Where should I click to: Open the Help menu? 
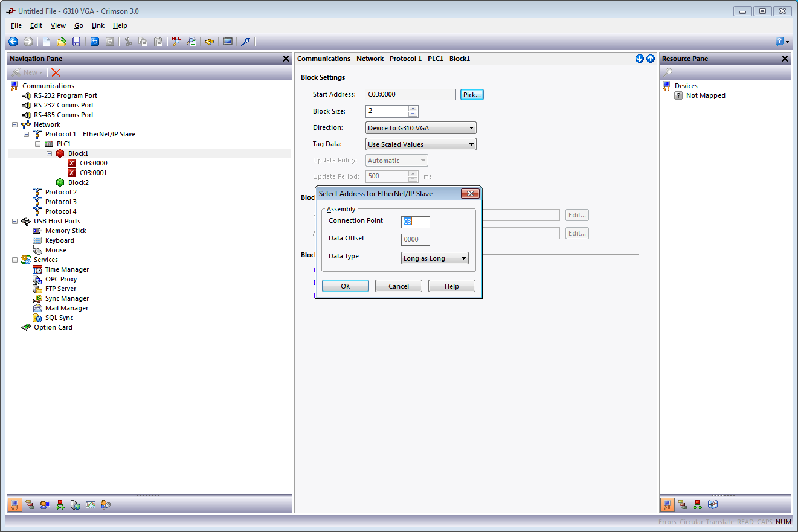click(x=120, y=25)
